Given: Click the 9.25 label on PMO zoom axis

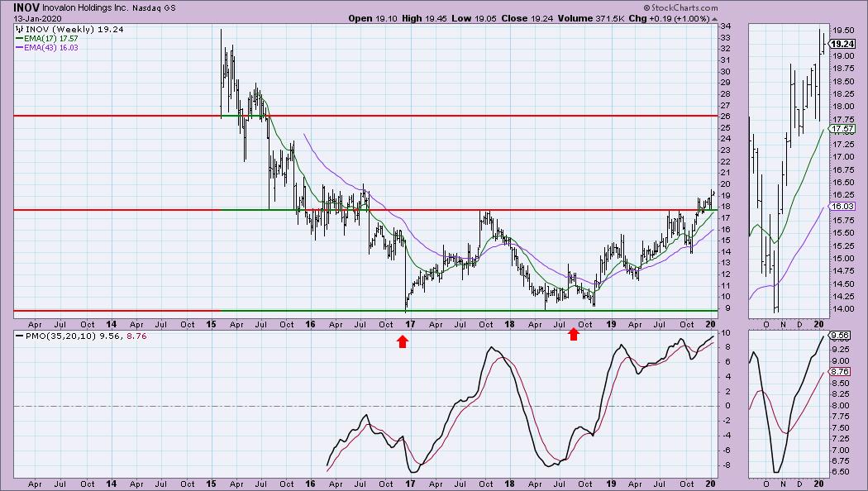Looking at the screenshot, I should tap(841, 350).
